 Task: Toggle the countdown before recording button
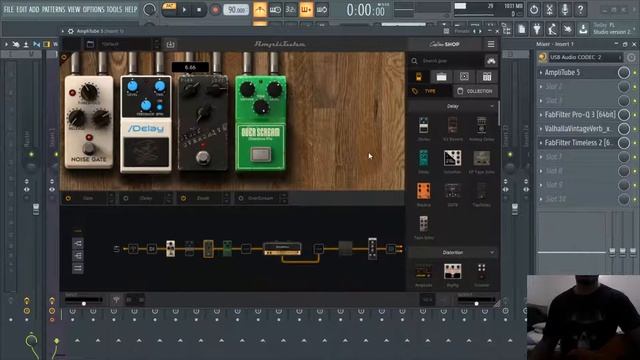(x=291, y=9)
